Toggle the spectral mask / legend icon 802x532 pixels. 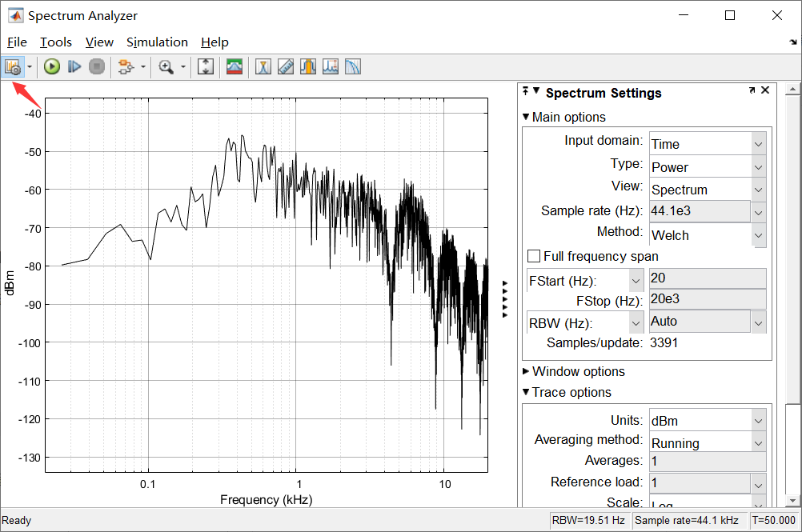[235, 67]
